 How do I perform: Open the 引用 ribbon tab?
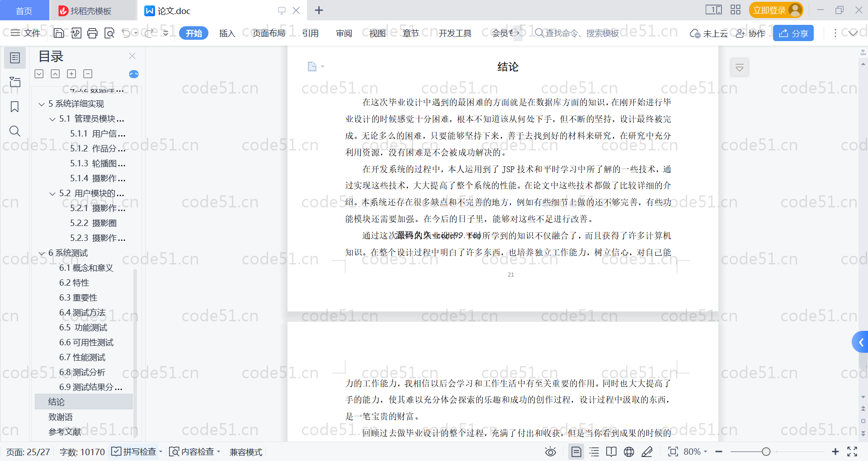click(311, 33)
